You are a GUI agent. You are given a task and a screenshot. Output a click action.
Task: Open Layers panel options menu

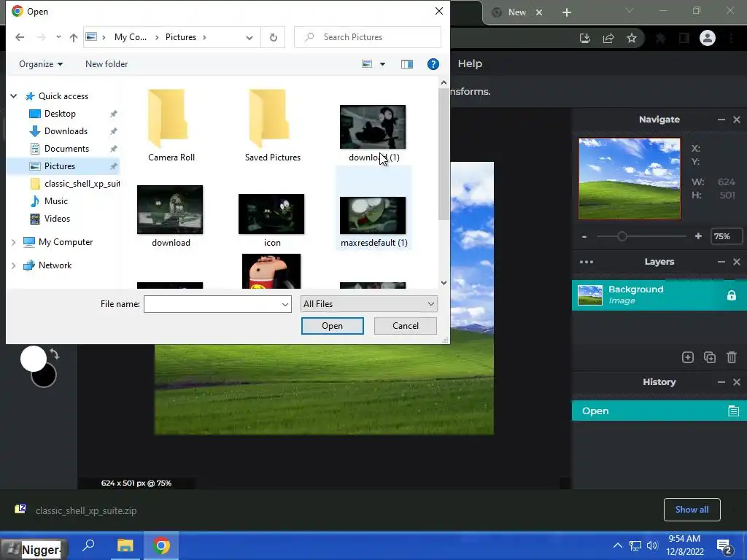(587, 262)
